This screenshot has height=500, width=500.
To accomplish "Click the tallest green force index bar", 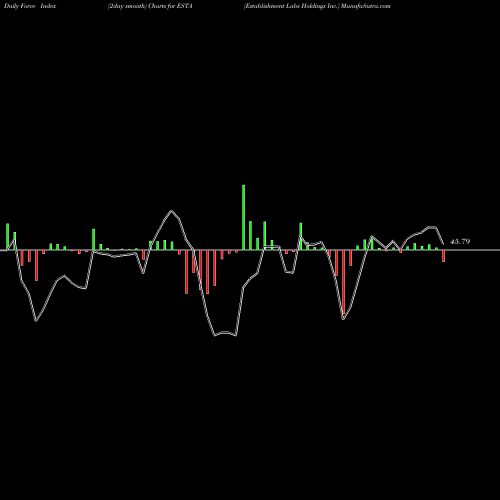I will [244, 217].
